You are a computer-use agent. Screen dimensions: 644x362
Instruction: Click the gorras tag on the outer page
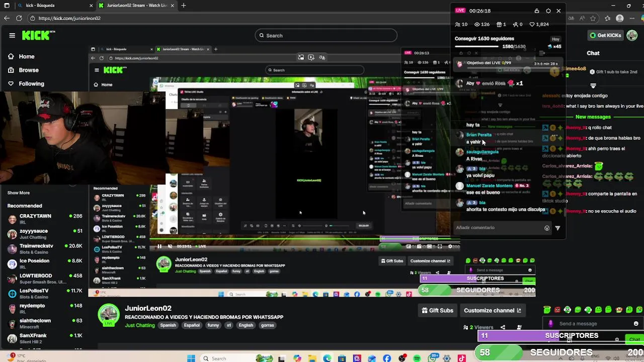point(268,325)
